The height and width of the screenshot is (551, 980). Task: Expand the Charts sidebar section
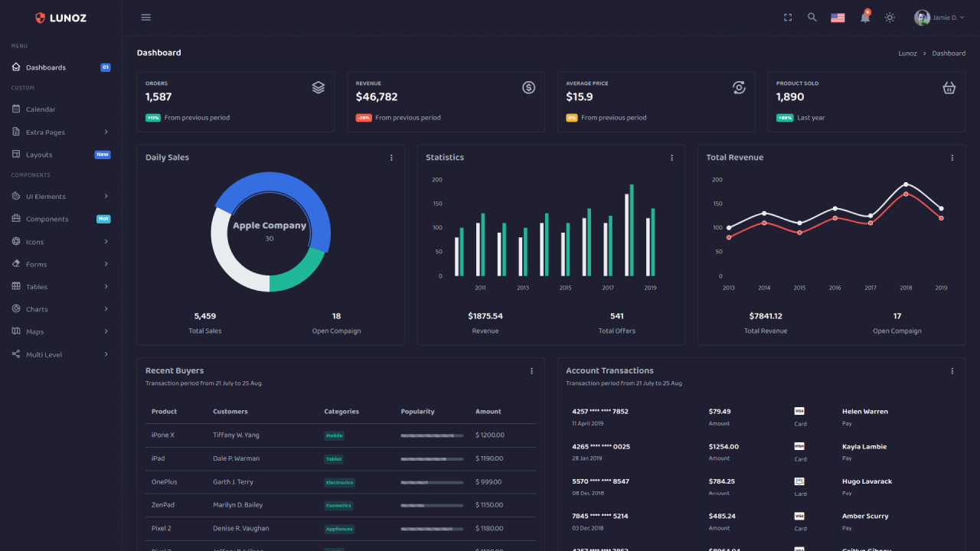36,308
